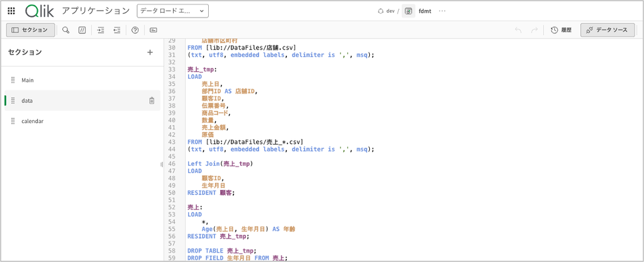Open search and replace magnifier tool
Screen dimensions: 644x262
[x=65, y=30]
